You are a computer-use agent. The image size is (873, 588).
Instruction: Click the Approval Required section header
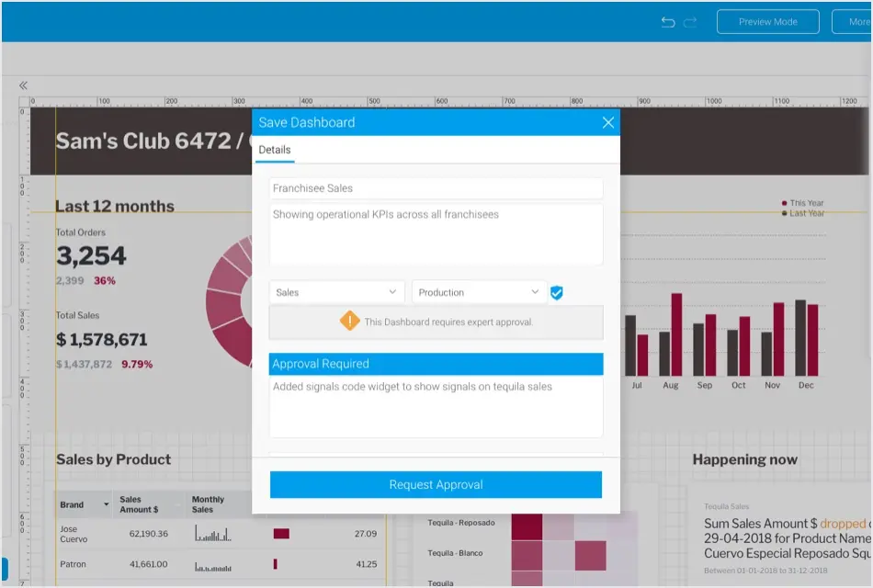pos(436,364)
